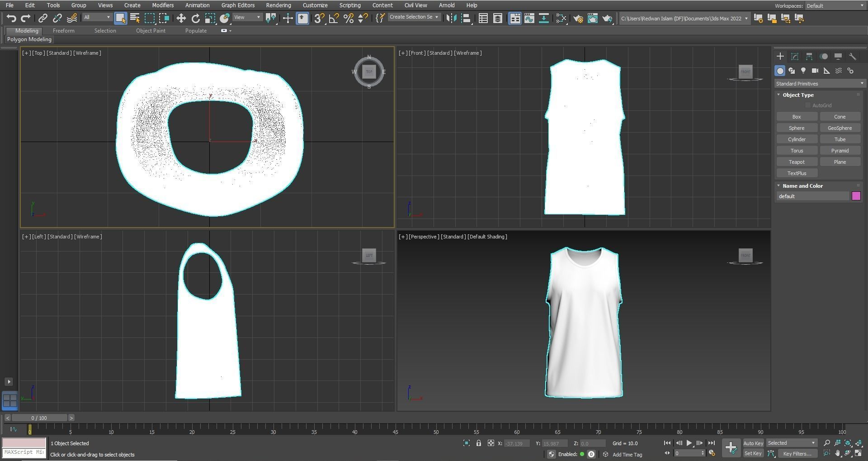
Task: Click the Mirror tool icon
Action: (x=451, y=18)
